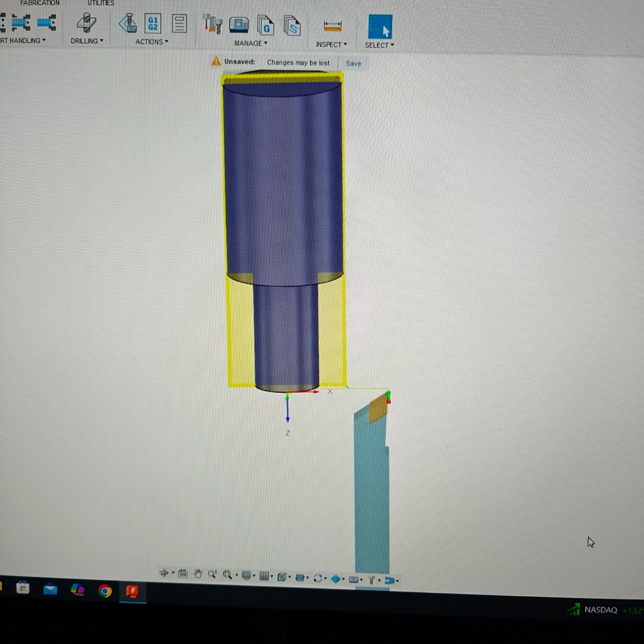
Task: Open Mail app from the taskbar
Action: 50,589
